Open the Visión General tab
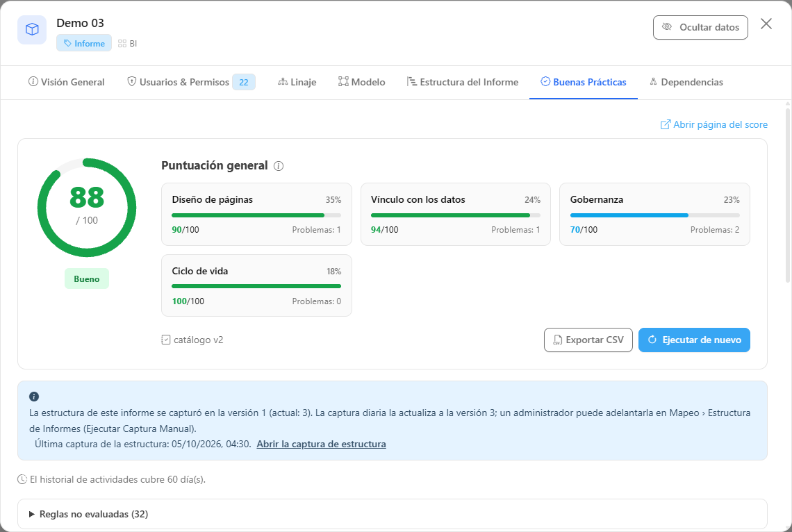 pos(67,82)
